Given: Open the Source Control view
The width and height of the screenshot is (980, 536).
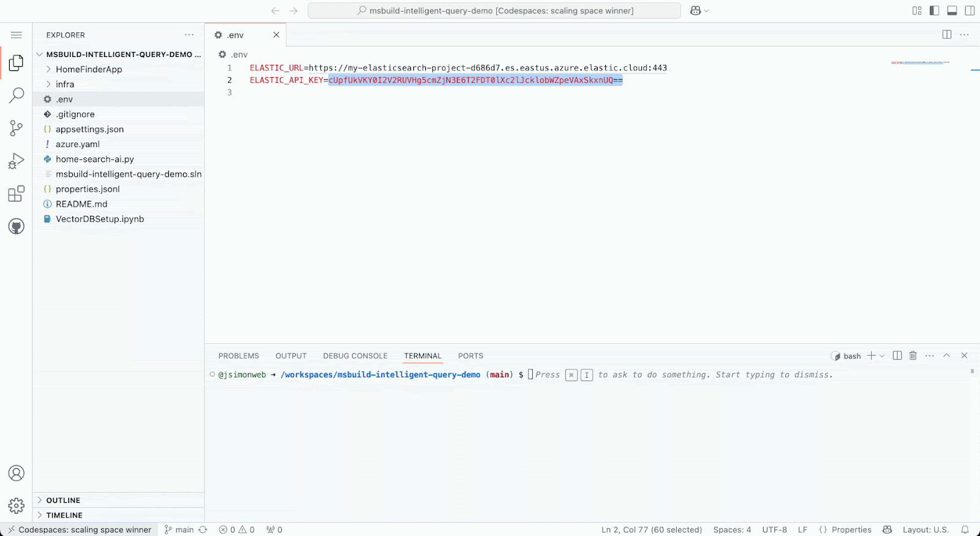Looking at the screenshot, I should point(17,128).
